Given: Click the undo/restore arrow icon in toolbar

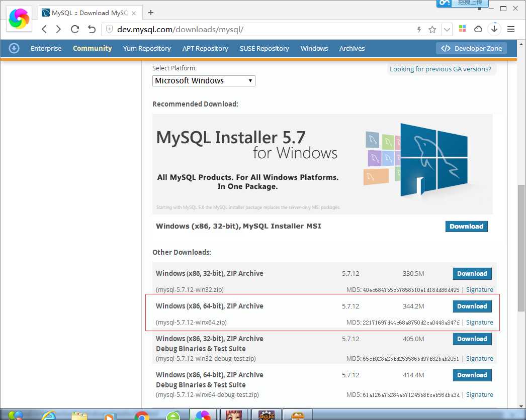Looking at the screenshot, I should pyautogui.click(x=92, y=29).
